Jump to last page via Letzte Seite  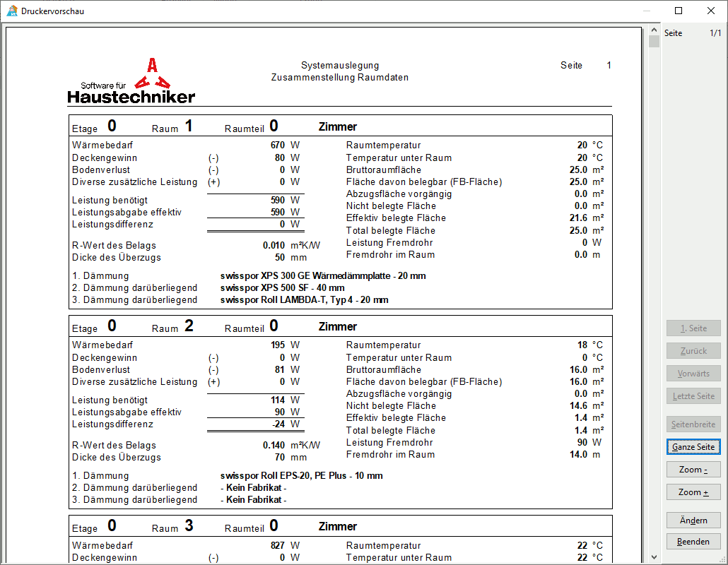(x=693, y=396)
